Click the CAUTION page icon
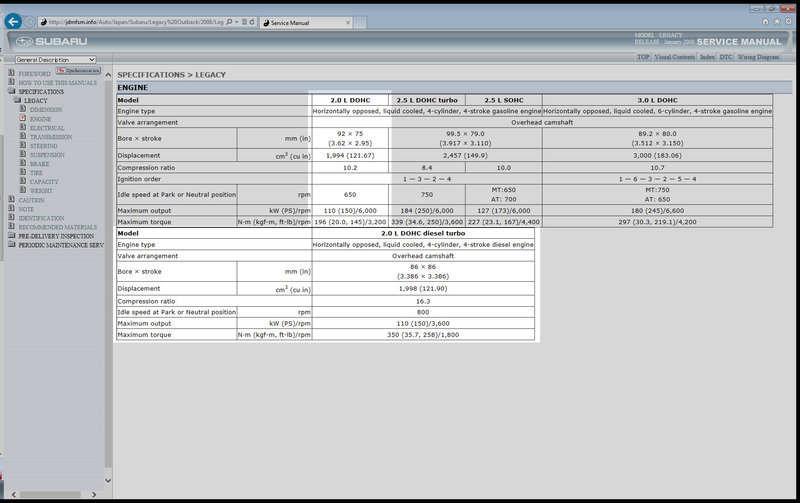The height and width of the screenshot is (503, 800). [12, 199]
